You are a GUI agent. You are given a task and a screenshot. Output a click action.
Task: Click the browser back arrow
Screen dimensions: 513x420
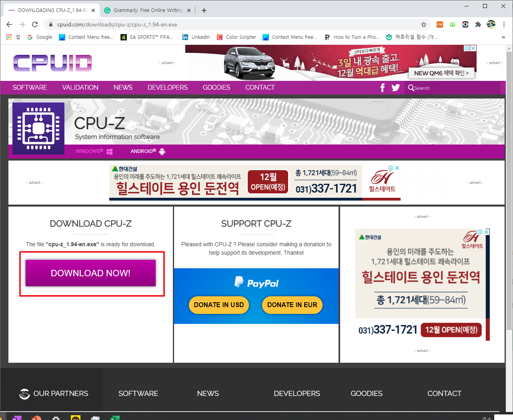pyautogui.click(x=9, y=24)
